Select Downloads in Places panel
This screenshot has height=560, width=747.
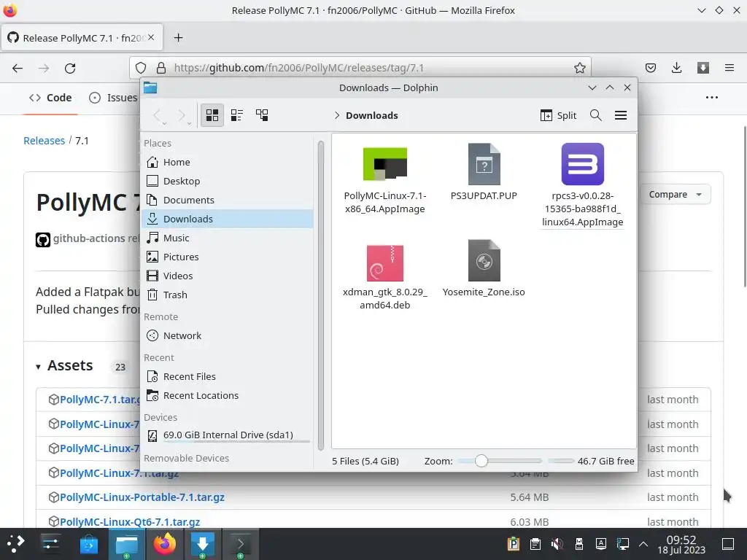point(228,219)
